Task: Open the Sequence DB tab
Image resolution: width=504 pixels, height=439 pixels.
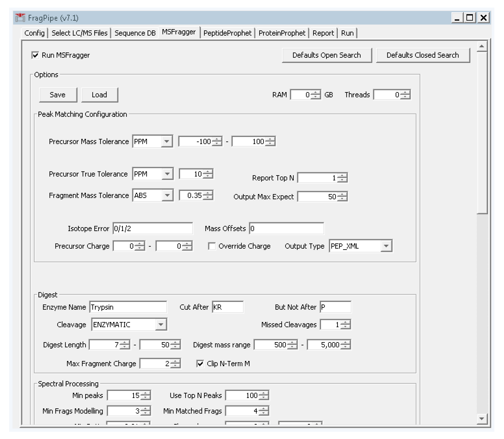Action: click(x=135, y=33)
